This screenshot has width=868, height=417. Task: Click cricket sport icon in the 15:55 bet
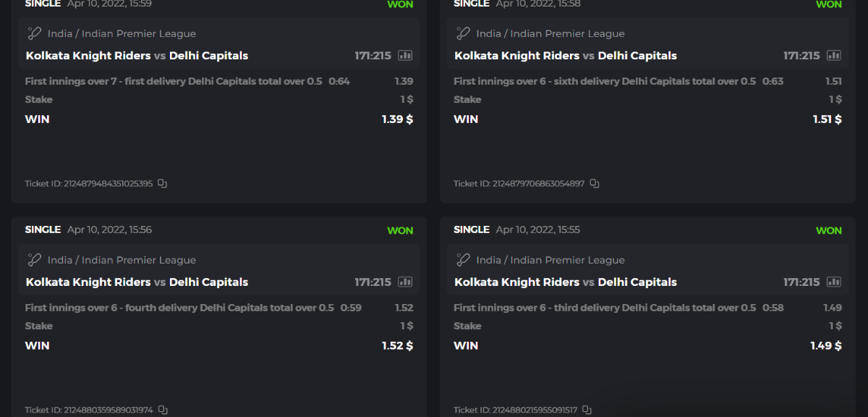click(x=463, y=260)
